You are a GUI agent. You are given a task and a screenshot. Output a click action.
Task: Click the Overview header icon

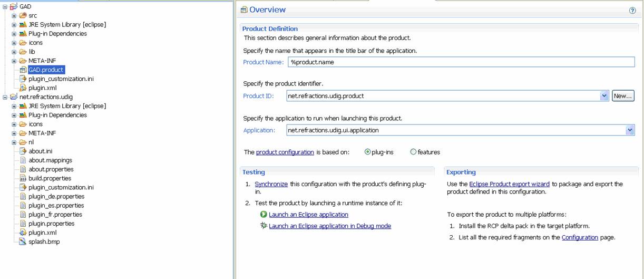pos(244,10)
